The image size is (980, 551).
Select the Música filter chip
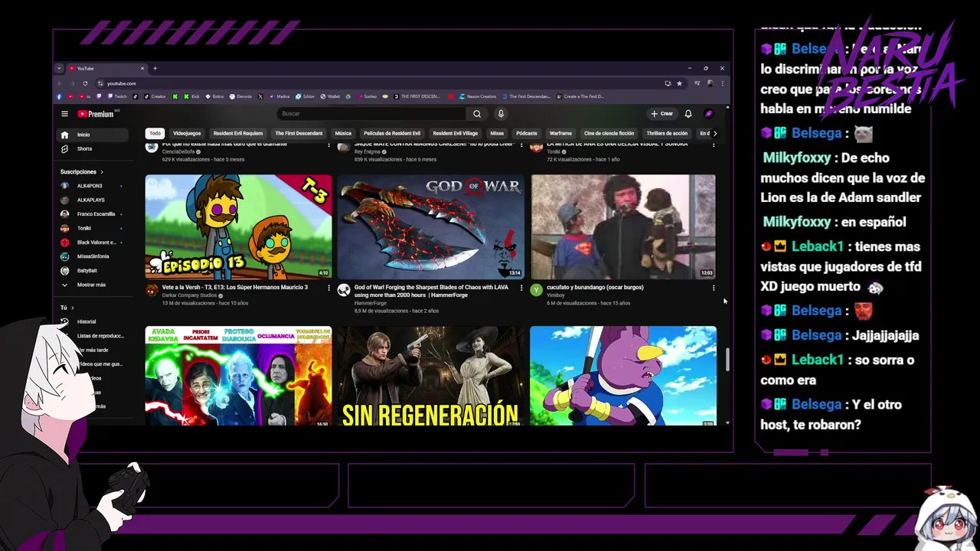(343, 133)
